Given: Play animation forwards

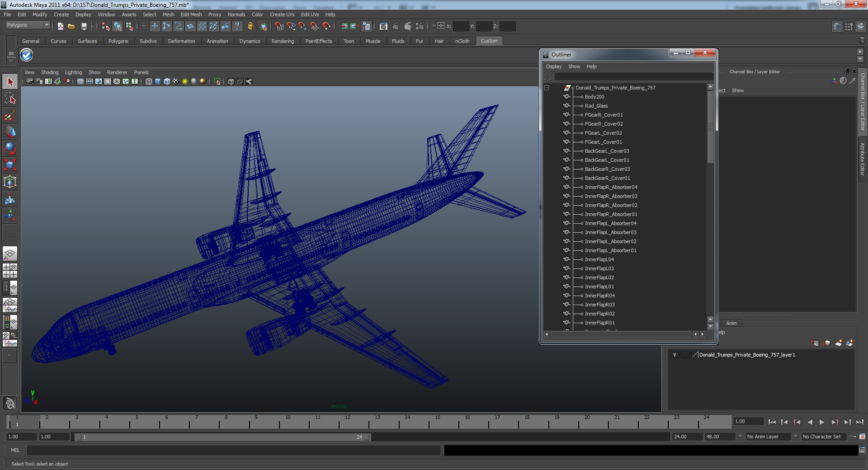Looking at the screenshot, I should (822, 422).
